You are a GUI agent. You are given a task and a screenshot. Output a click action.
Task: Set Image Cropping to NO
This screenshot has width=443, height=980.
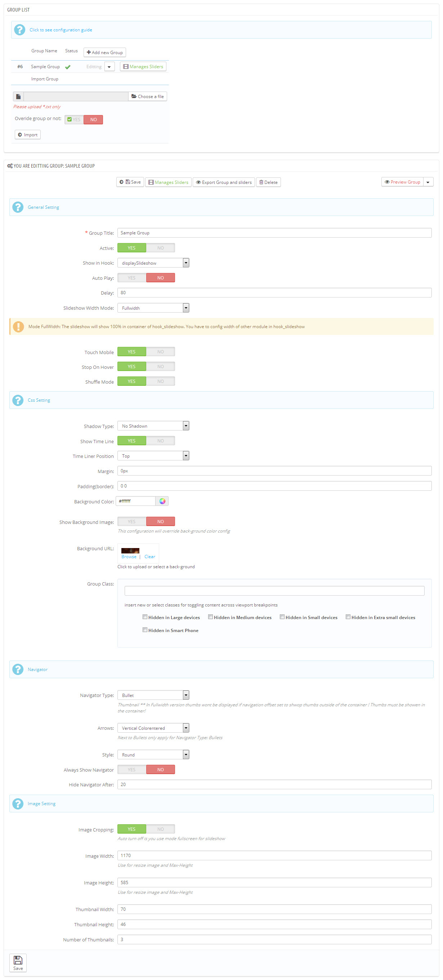click(x=160, y=829)
